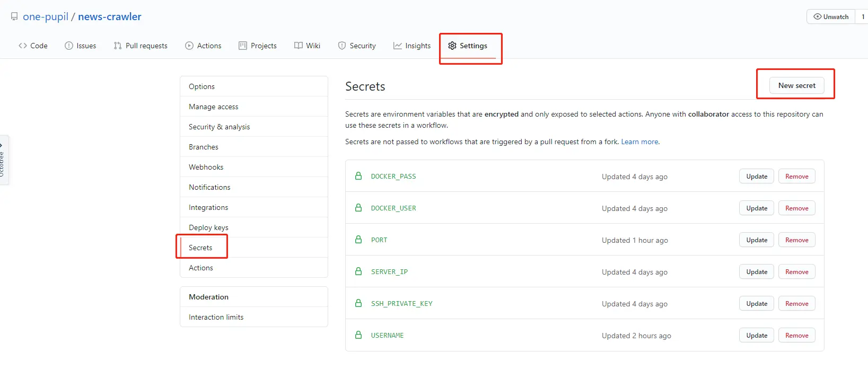Image resolution: width=868 pixels, height=370 pixels.
Task: Click the Wiki book icon
Action: tap(299, 46)
